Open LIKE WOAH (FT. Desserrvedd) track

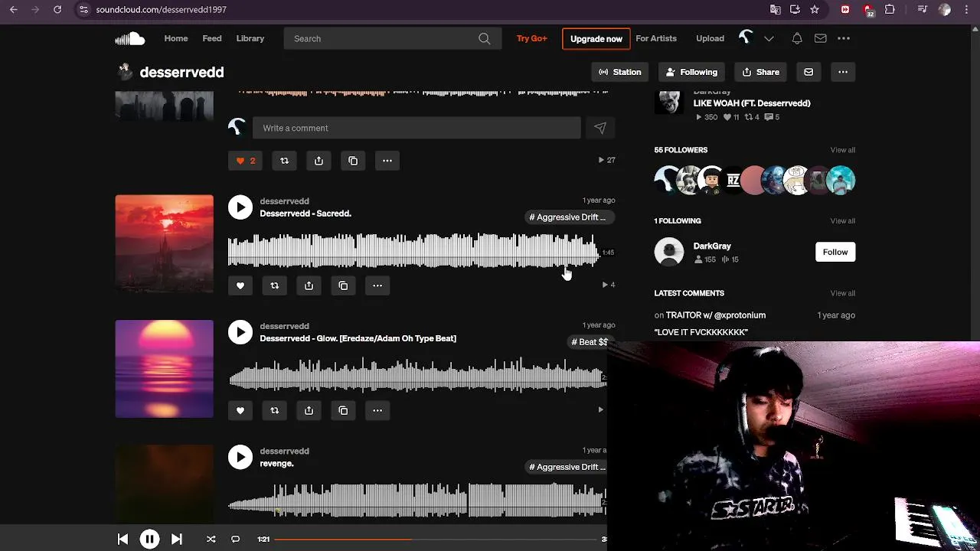752,103
